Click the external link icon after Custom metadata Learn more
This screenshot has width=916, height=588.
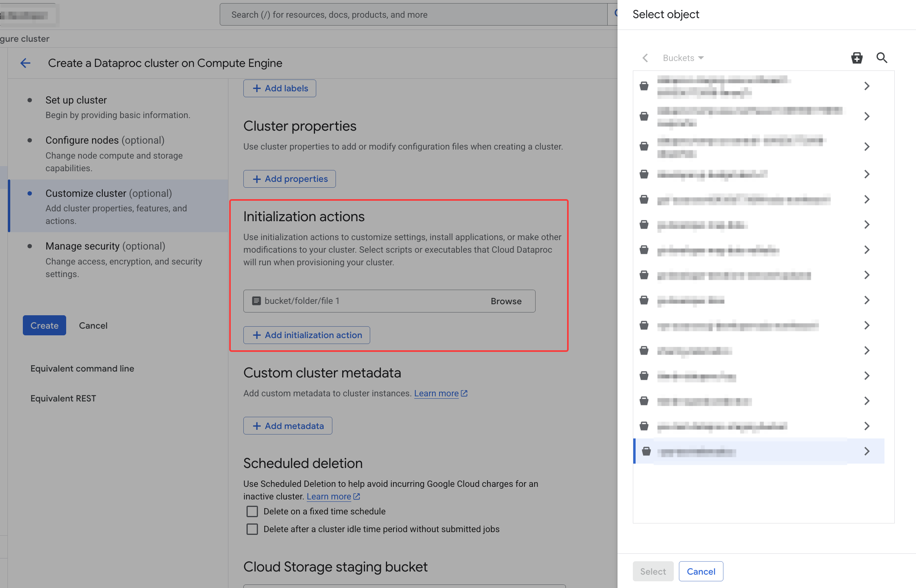pos(464,394)
